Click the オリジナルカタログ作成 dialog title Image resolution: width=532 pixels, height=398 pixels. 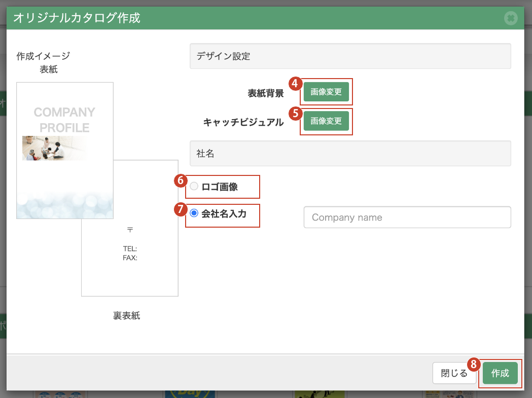tap(77, 19)
